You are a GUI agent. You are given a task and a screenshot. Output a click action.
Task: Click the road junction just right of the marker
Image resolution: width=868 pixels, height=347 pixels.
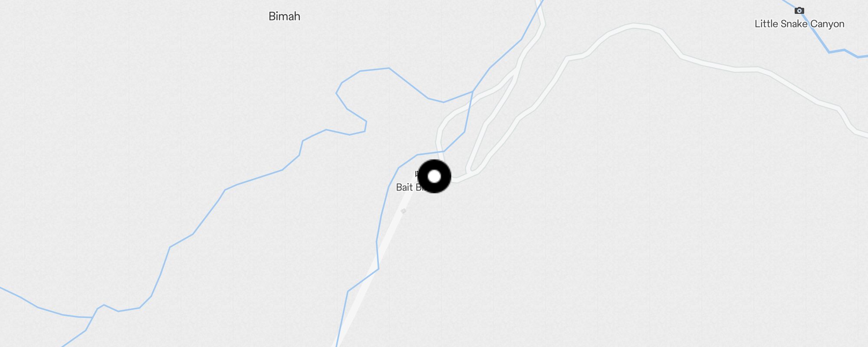[x=455, y=180]
